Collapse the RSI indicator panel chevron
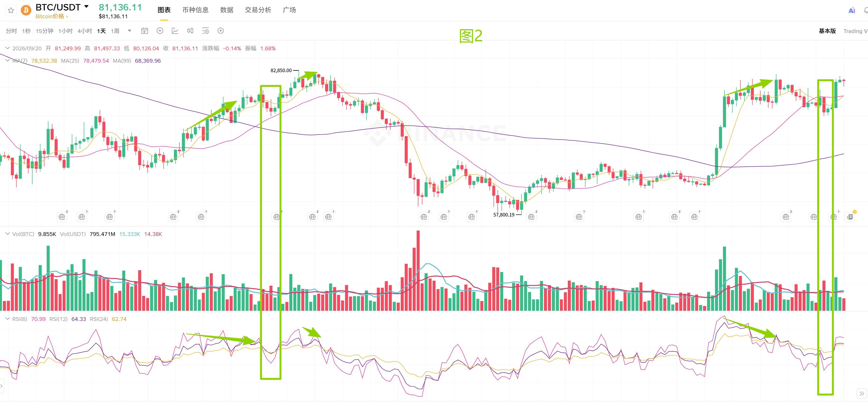Image resolution: width=868 pixels, height=405 pixels. point(7,319)
